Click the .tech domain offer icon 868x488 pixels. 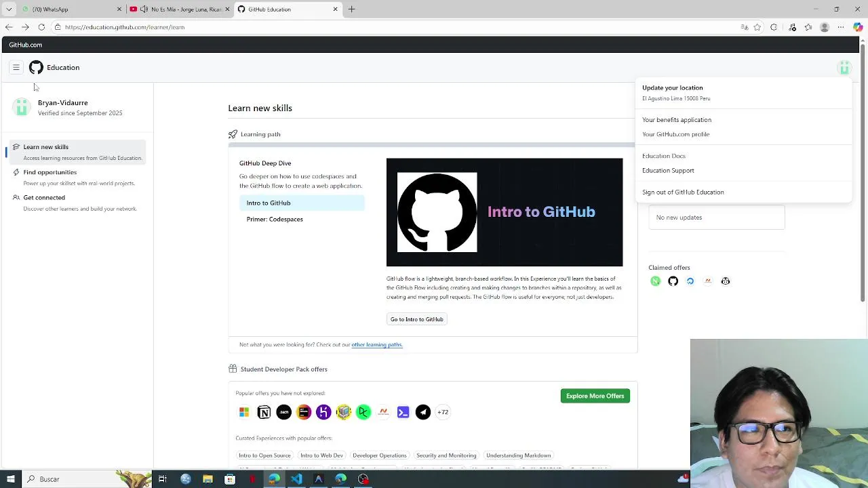coord(283,412)
